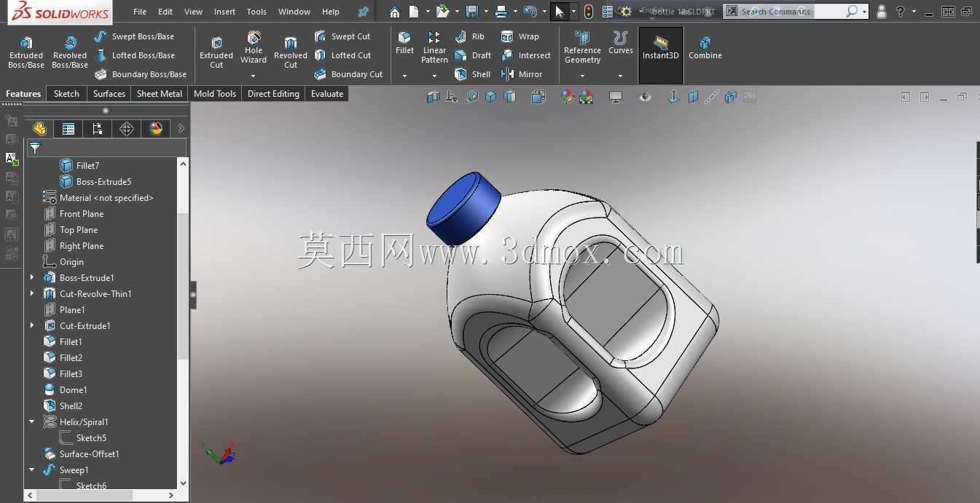Open the File menu

click(140, 12)
